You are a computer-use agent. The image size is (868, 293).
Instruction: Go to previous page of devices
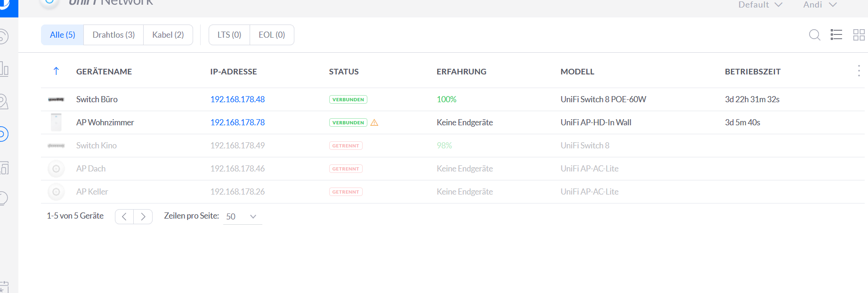124,217
